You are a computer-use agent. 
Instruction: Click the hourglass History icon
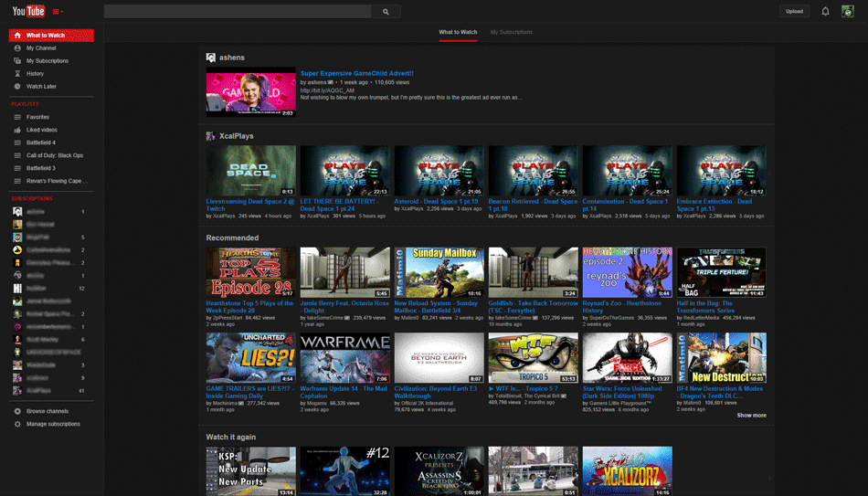[x=17, y=74]
